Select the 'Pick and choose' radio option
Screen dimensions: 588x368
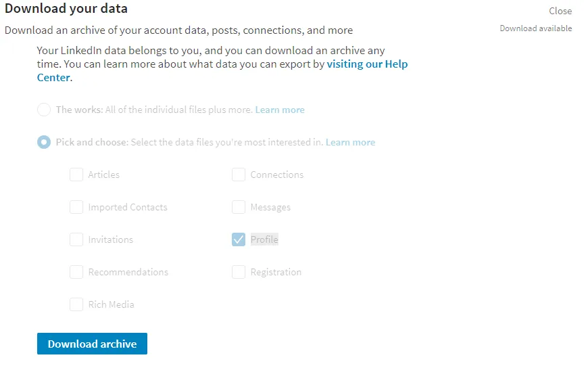pos(44,142)
